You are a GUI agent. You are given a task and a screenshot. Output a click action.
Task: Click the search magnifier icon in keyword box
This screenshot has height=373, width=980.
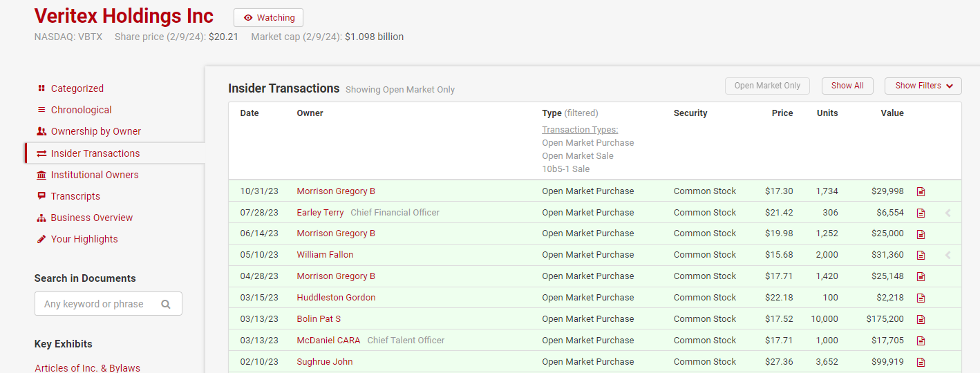point(166,304)
